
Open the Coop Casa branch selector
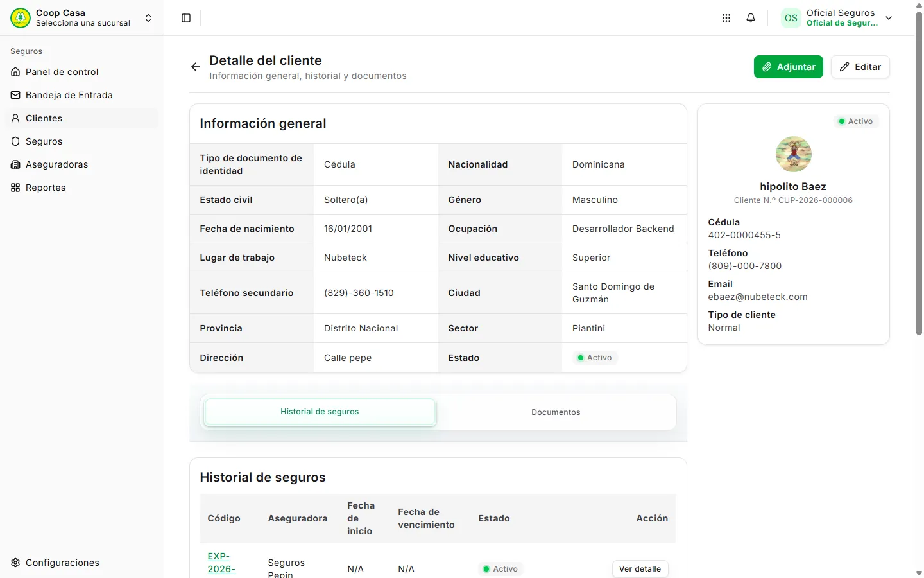(82, 18)
